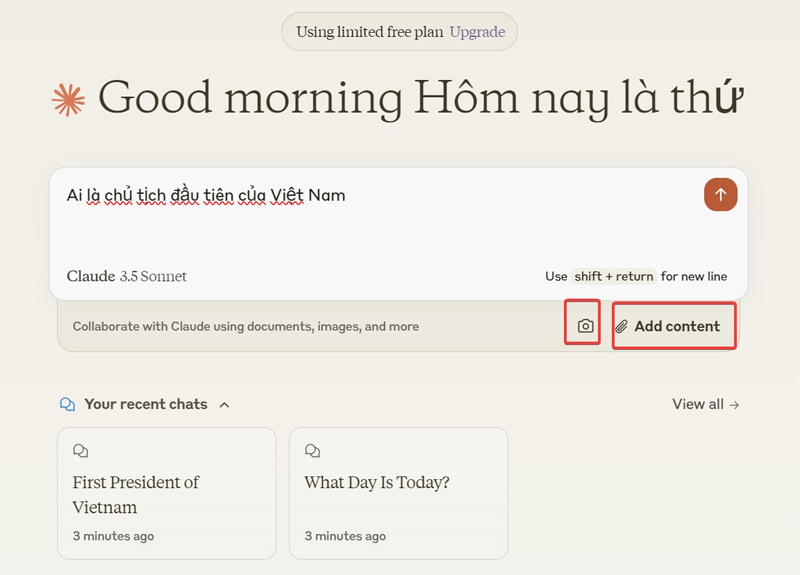Open the Claude 3.5 Sonnet model selector
Image resolution: width=800 pixels, height=575 pixels.
[127, 276]
